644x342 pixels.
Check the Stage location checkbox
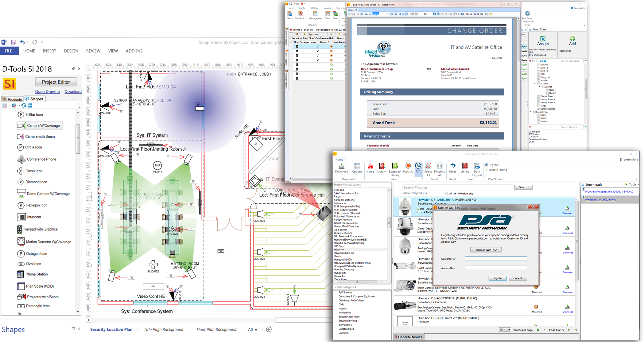pyautogui.click(x=538, y=106)
